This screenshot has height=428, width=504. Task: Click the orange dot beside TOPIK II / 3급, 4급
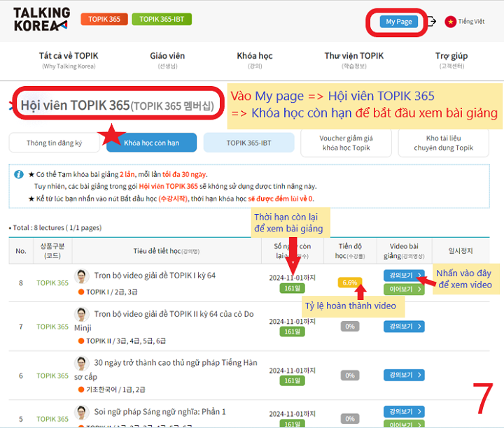coord(81,341)
